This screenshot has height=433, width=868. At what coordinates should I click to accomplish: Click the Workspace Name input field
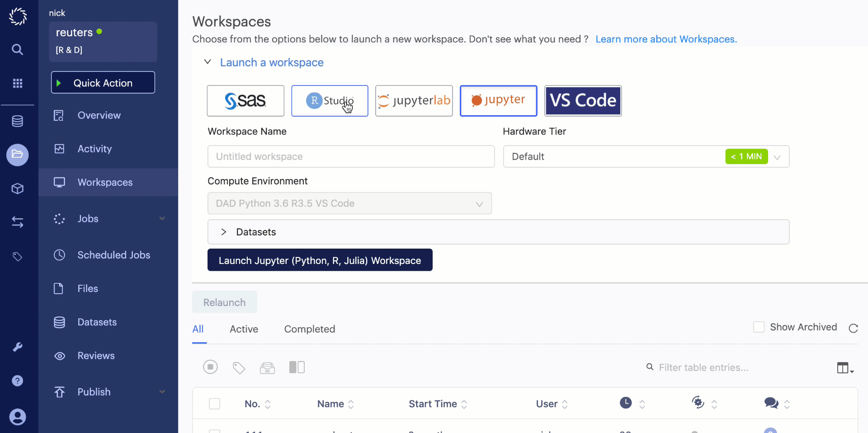[x=351, y=156]
